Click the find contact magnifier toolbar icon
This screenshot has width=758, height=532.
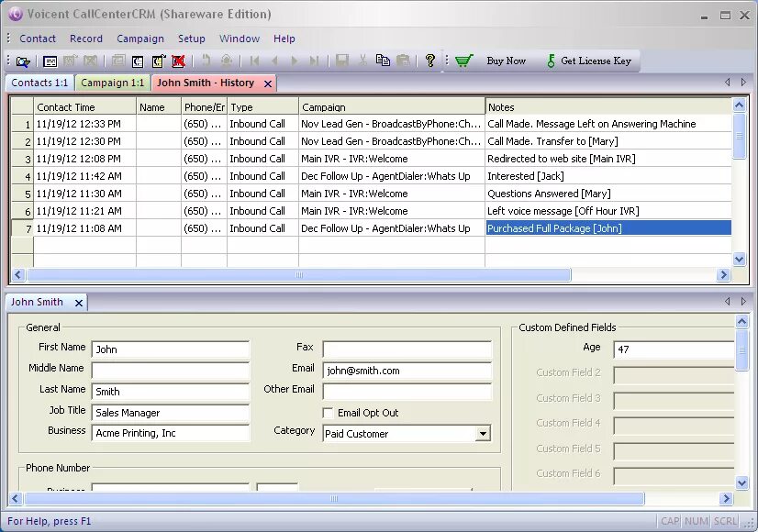click(x=23, y=61)
